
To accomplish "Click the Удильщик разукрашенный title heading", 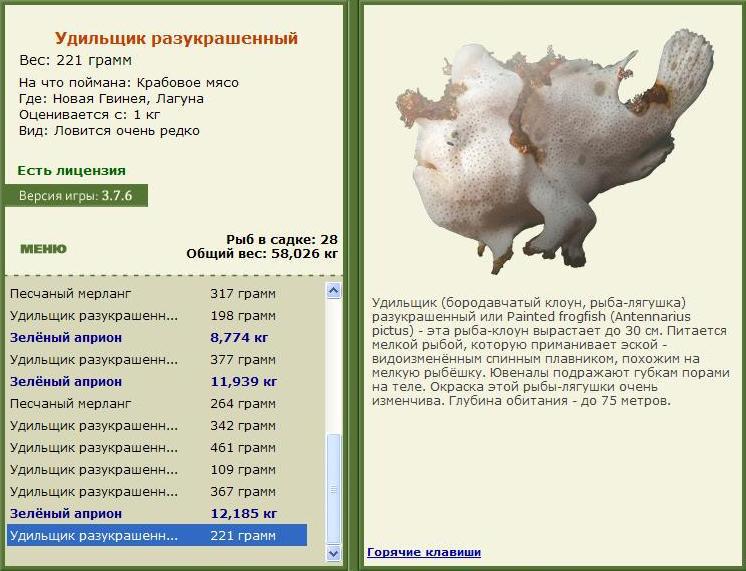I will coord(176,39).
